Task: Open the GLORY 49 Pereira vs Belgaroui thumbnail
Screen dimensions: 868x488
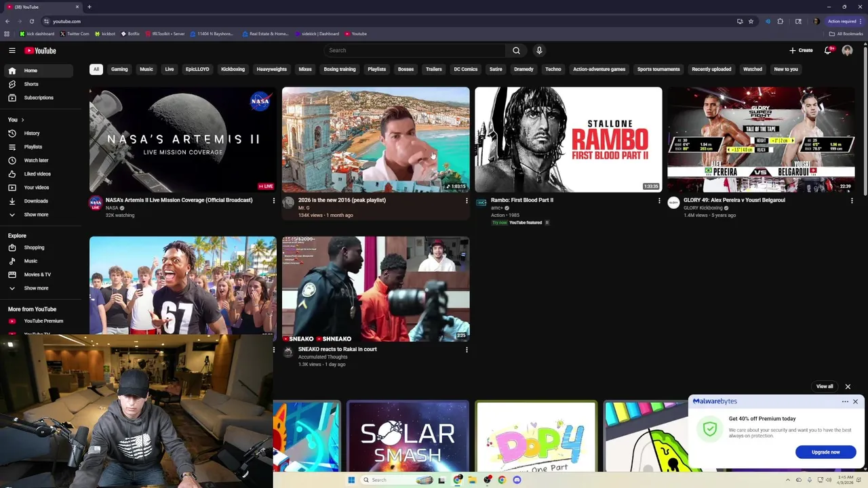Action: 761,140
